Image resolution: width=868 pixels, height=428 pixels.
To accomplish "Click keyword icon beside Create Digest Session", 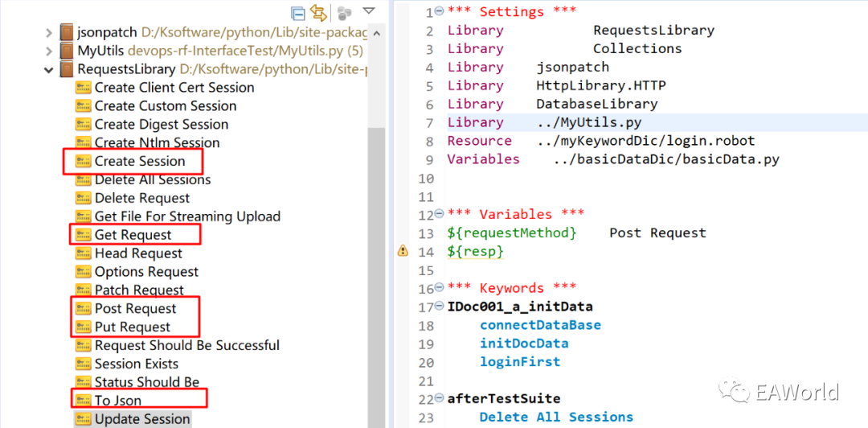I will [x=83, y=124].
